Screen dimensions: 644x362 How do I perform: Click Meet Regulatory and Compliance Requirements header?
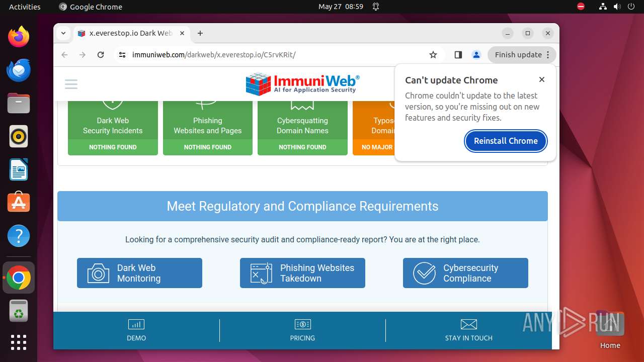point(302,206)
